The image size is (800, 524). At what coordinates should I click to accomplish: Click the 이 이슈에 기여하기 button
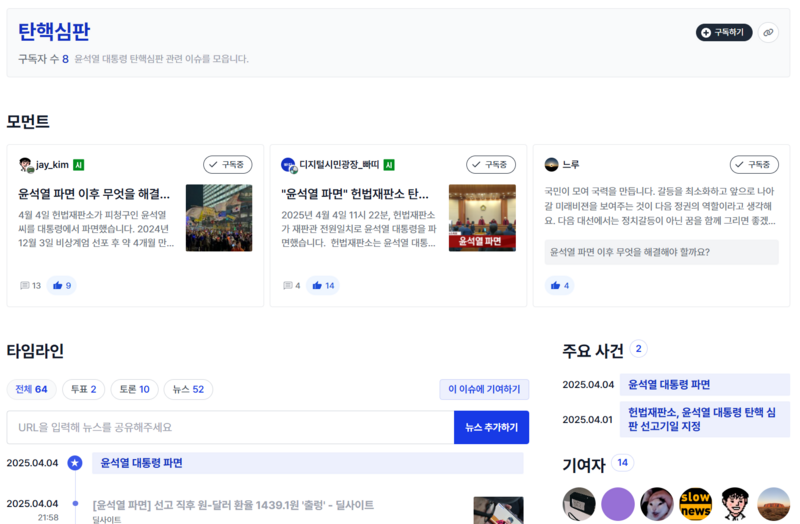coord(484,389)
